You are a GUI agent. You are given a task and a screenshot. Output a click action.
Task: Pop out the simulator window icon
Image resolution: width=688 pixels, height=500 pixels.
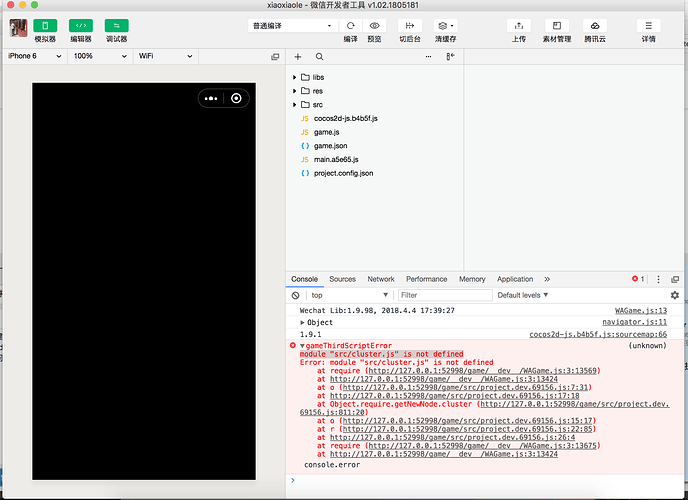pyautogui.click(x=275, y=57)
